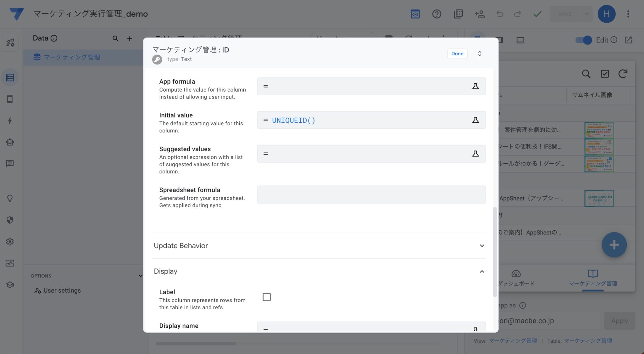
Task: Toggle the Edit switch off
Action: pyautogui.click(x=584, y=40)
